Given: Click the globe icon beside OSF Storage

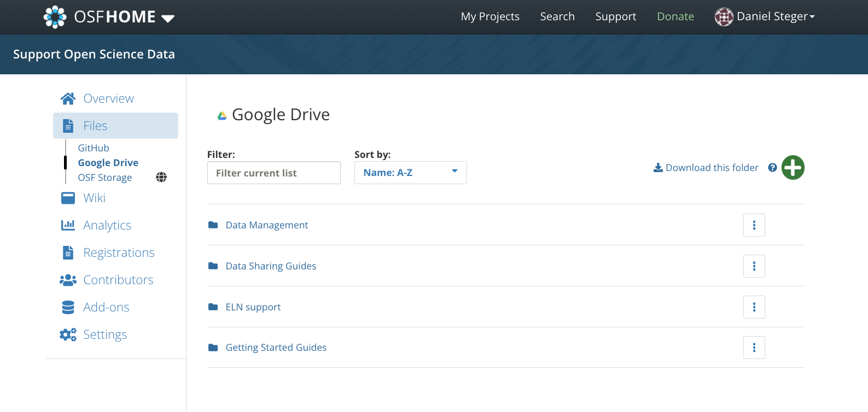Looking at the screenshot, I should click(x=161, y=177).
